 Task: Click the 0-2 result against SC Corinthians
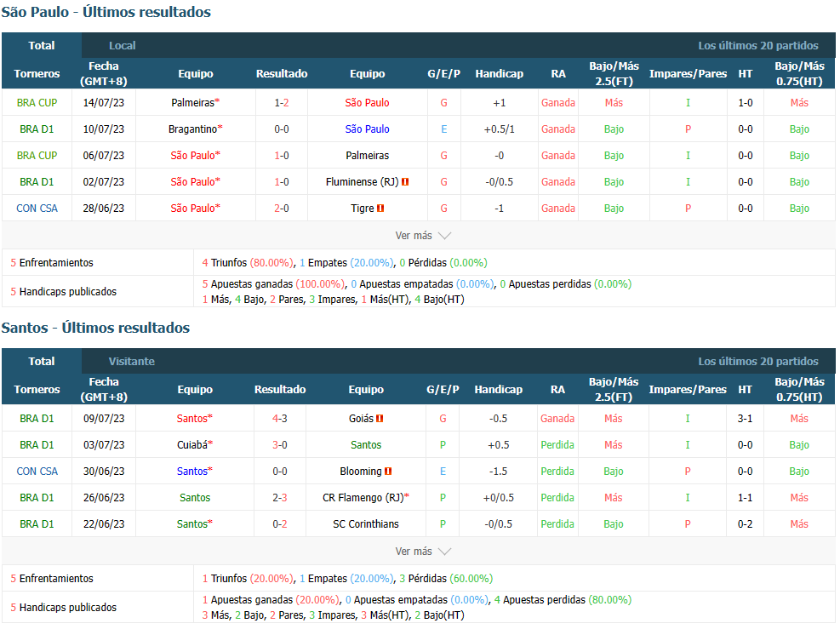point(280,524)
